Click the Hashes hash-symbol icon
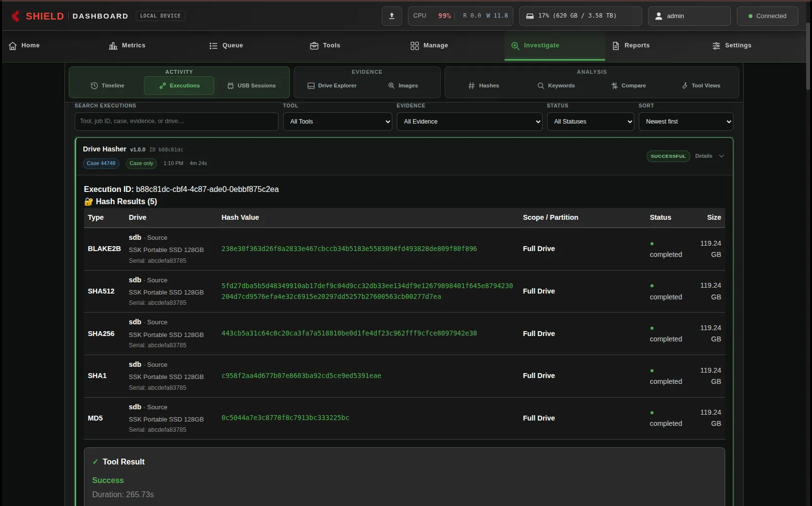The height and width of the screenshot is (506, 812). (x=471, y=85)
